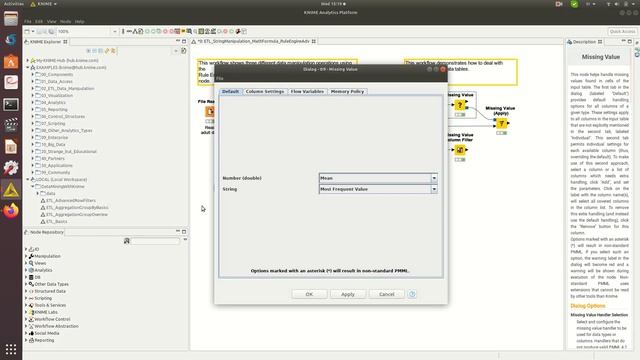Click the Manipulation wrench icon in Node Repository
Screen dimensions: 640x360
click(x=31, y=256)
